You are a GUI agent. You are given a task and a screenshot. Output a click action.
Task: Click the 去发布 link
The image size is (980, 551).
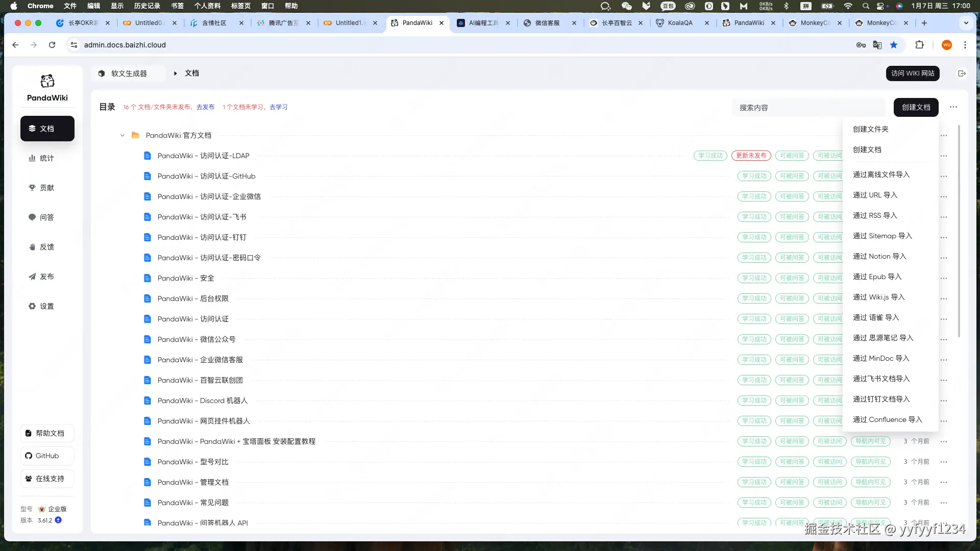click(206, 107)
